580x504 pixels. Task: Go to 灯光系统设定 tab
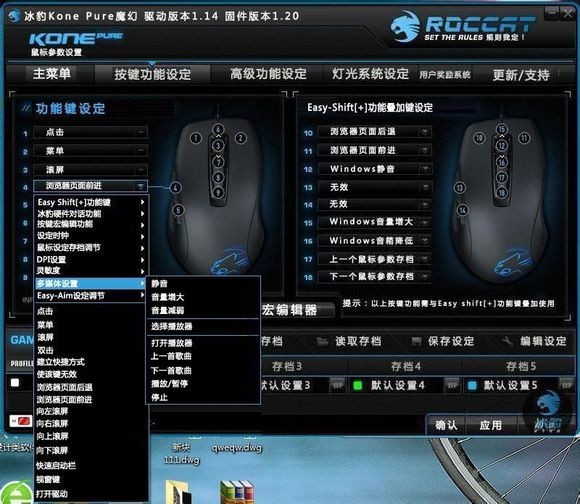tap(370, 74)
